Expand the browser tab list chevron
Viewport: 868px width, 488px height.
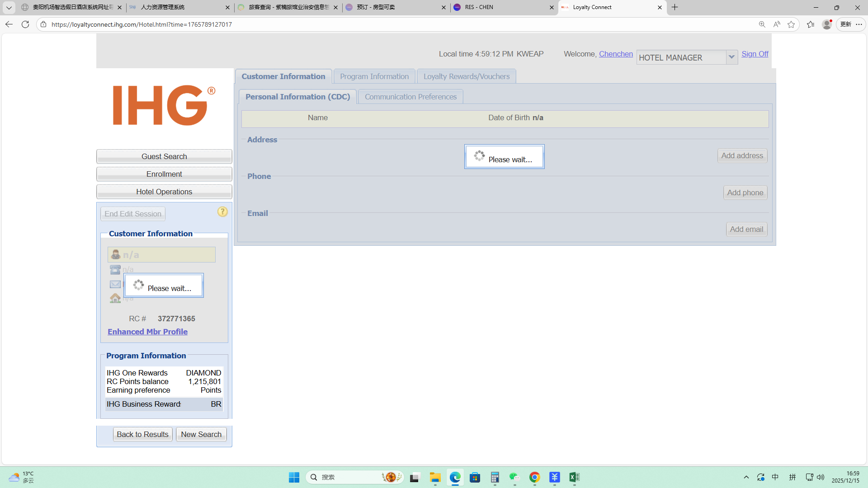pyautogui.click(x=9, y=7)
